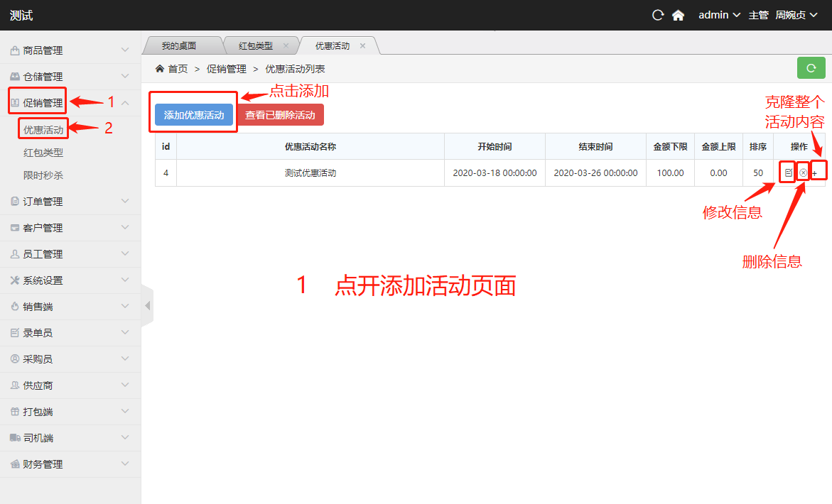This screenshot has width=832, height=504.
Task: Click the reload icon in top header
Action: pyautogui.click(x=658, y=15)
